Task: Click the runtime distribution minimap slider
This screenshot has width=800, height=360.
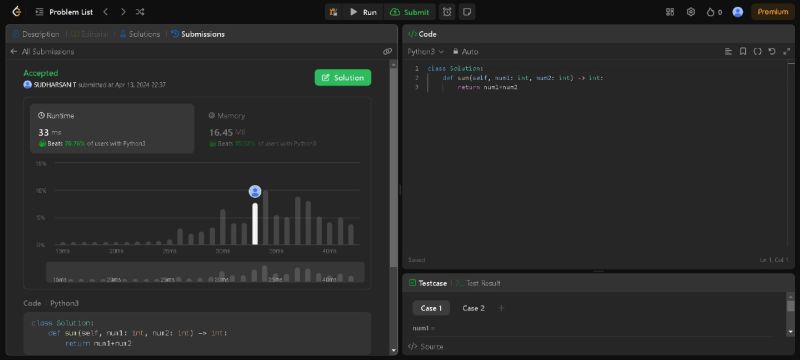Action: 205,272
